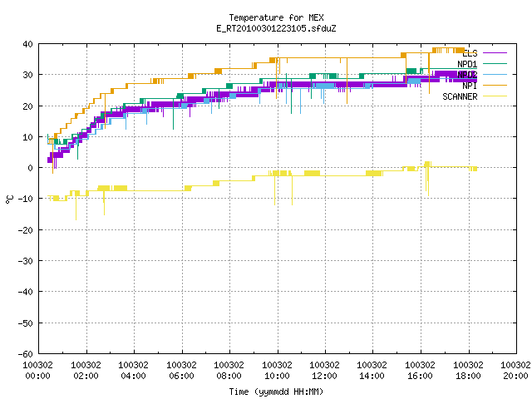Click the green NPD1 legend line sample

coord(495,63)
